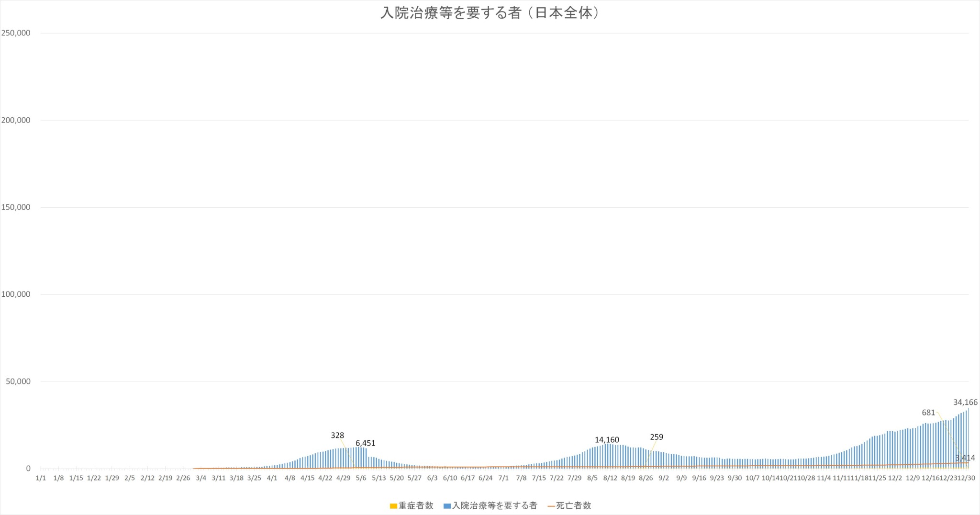
Task: Select the 7/1 date on x-axis
Action: [x=503, y=478]
